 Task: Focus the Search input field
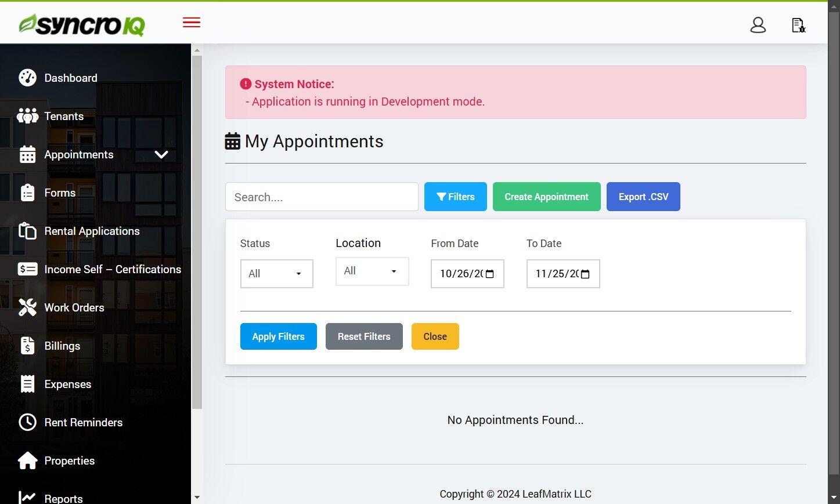coord(322,197)
